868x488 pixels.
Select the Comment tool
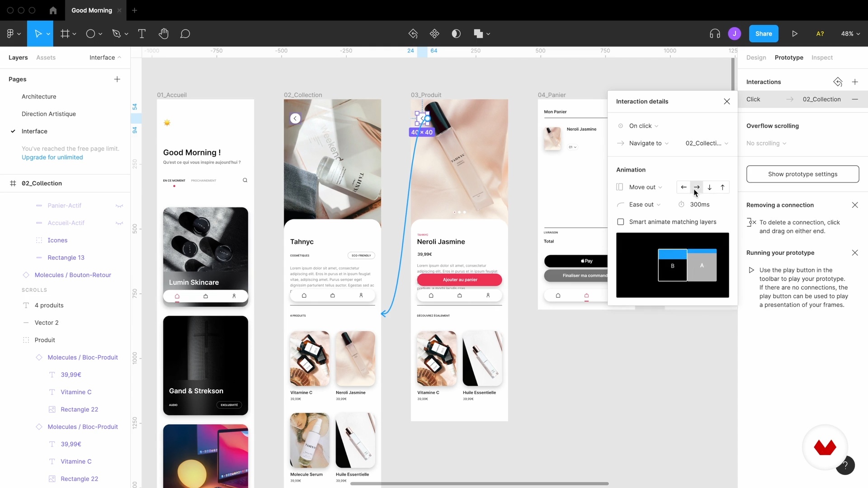pos(185,33)
